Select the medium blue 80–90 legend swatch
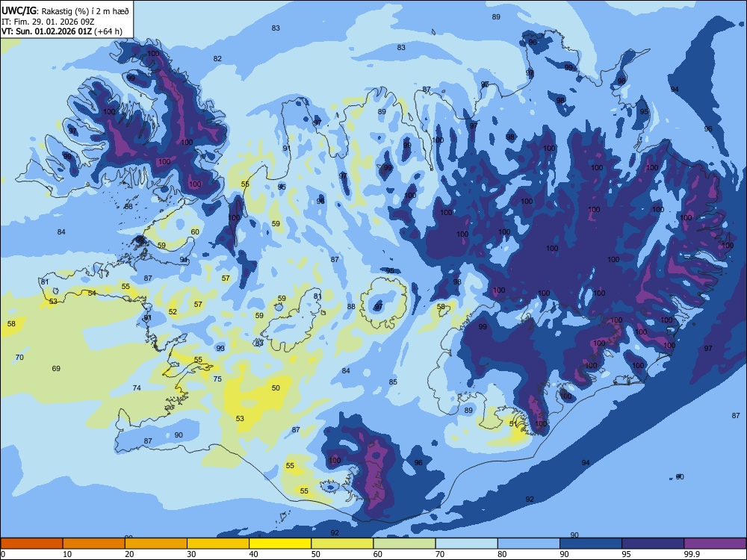 (x=529, y=544)
